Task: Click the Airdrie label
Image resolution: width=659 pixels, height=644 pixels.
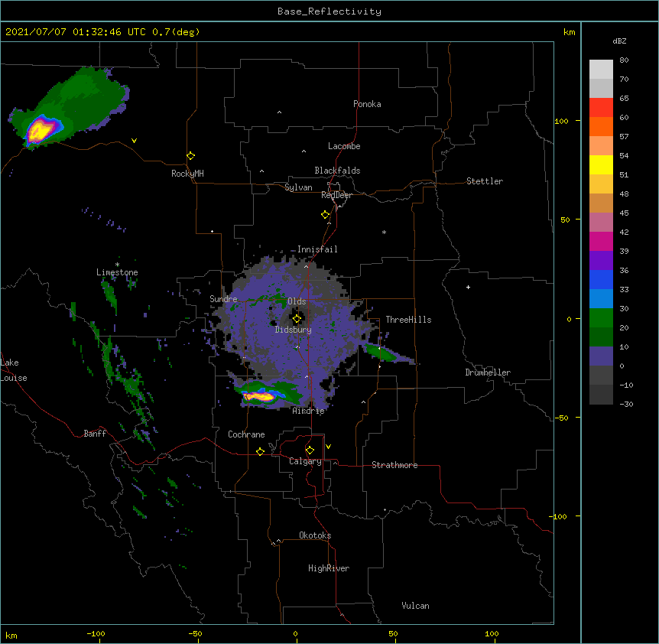Action: (309, 411)
